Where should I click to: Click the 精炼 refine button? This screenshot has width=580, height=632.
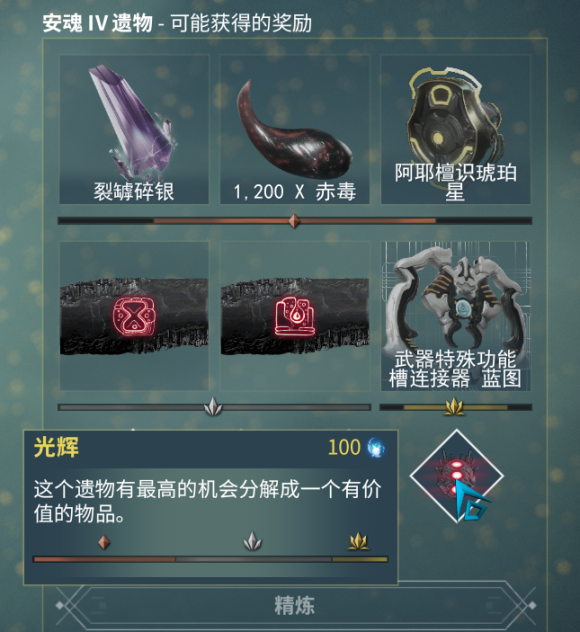click(295, 605)
